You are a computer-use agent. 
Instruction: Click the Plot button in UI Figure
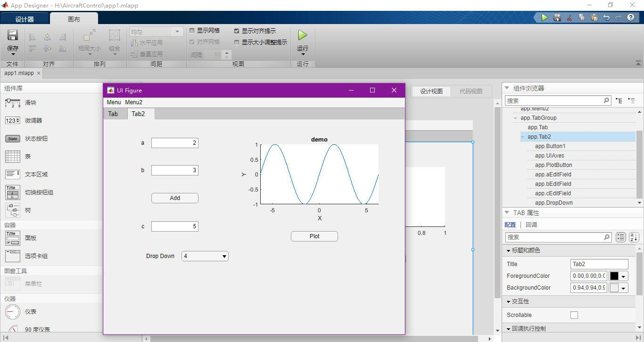[x=314, y=236]
